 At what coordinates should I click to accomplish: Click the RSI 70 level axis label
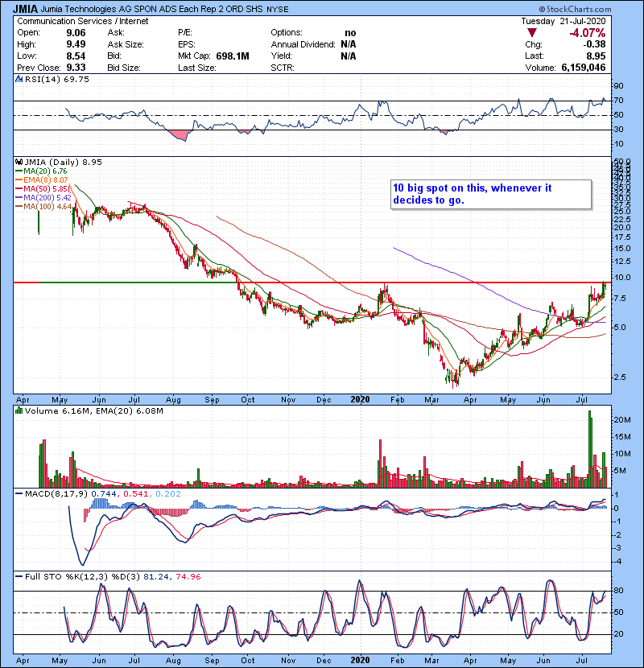(x=619, y=101)
